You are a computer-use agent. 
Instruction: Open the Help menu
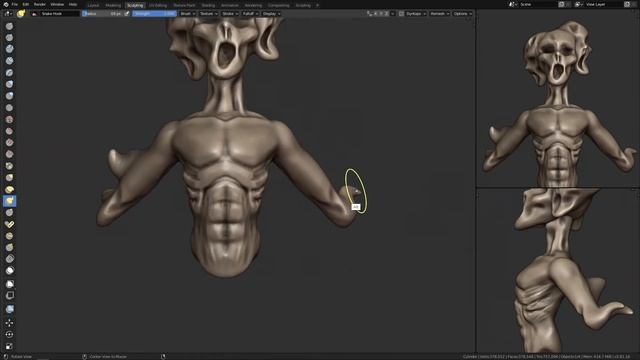(73, 4)
